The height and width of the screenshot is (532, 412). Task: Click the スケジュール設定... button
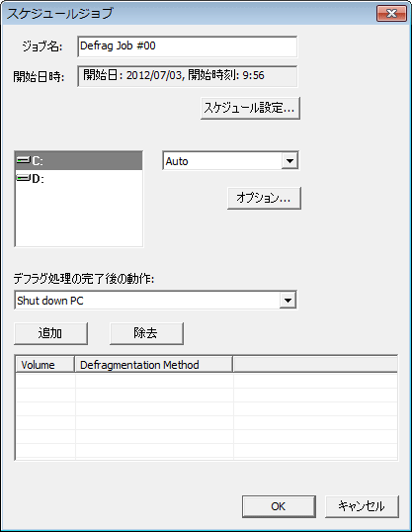[x=250, y=108]
